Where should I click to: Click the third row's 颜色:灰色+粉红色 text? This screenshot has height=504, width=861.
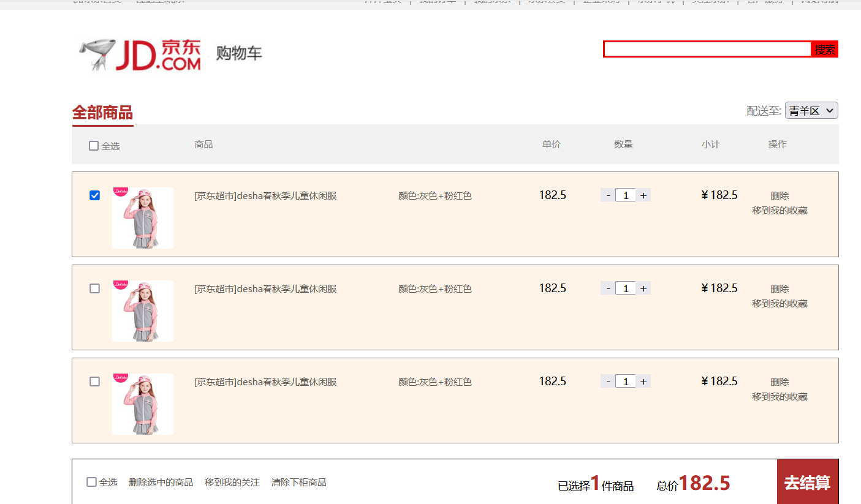pos(435,382)
